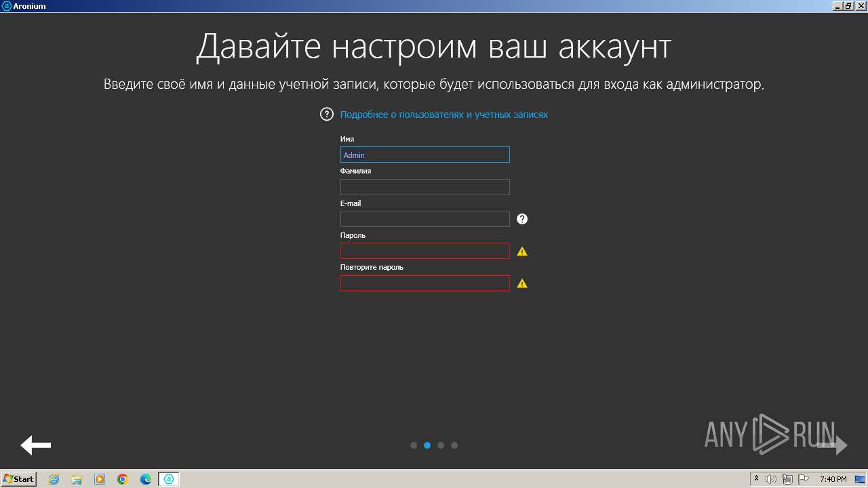Click the E-mail input field
The height and width of the screenshot is (488, 868).
click(x=425, y=219)
